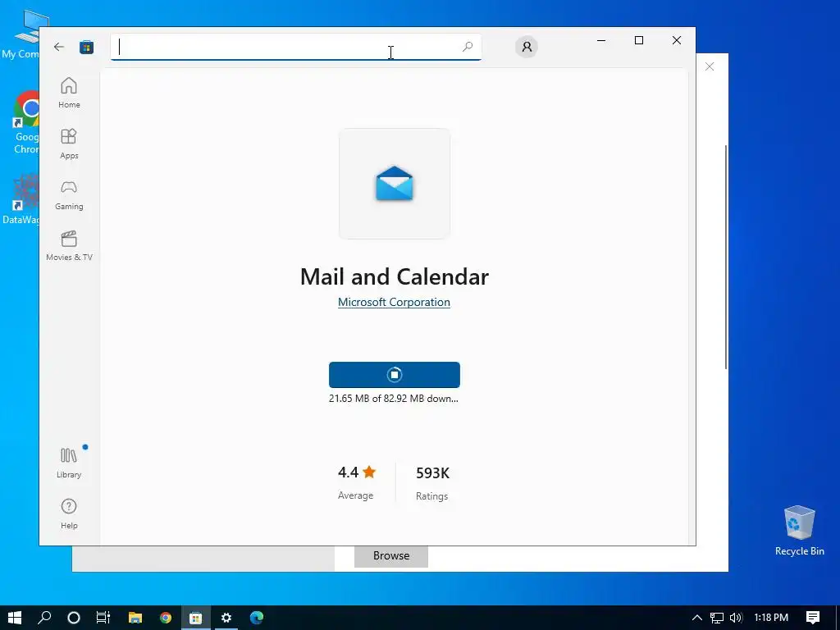The height and width of the screenshot is (630, 840).
Task: Click the 1:18 PM taskbar clock
Action: click(x=771, y=618)
